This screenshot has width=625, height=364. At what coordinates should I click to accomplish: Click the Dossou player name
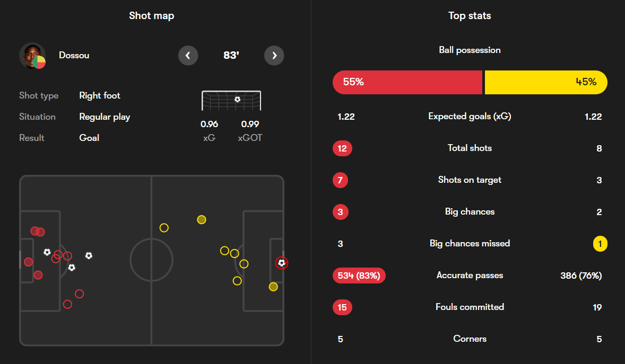point(74,55)
